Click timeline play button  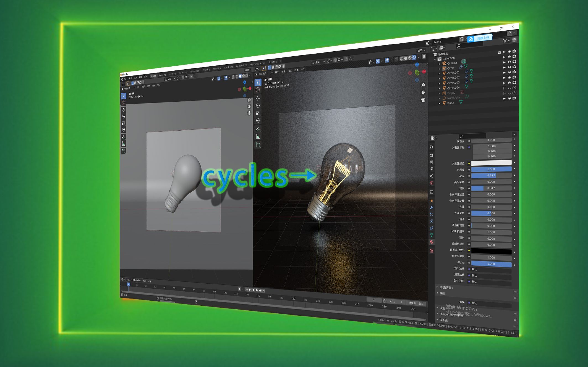(257, 290)
